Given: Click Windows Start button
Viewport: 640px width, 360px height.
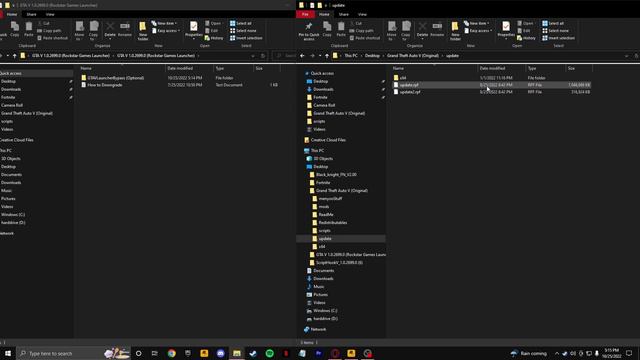Looking at the screenshot, I should coord(8,353).
